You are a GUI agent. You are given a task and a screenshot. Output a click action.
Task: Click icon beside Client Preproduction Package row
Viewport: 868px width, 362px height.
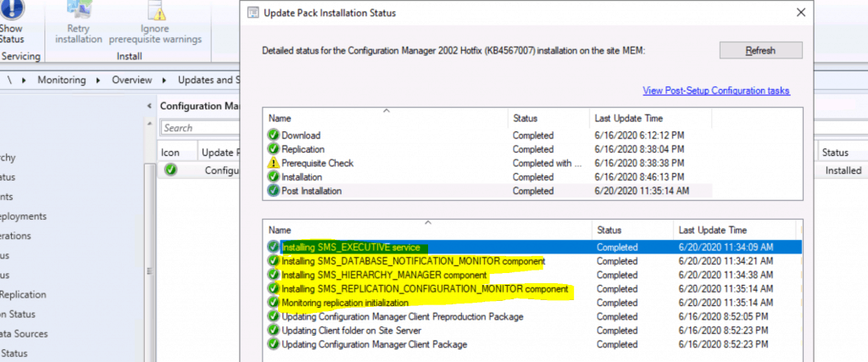pos(274,316)
